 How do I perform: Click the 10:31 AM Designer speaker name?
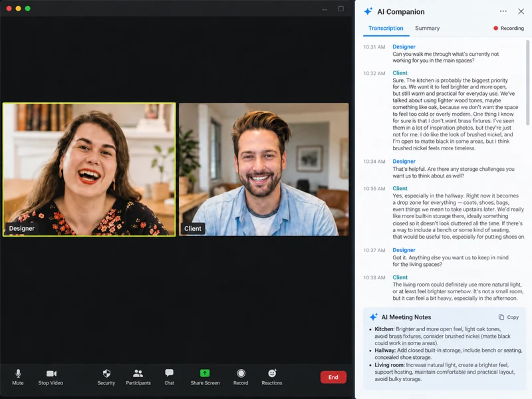404,47
